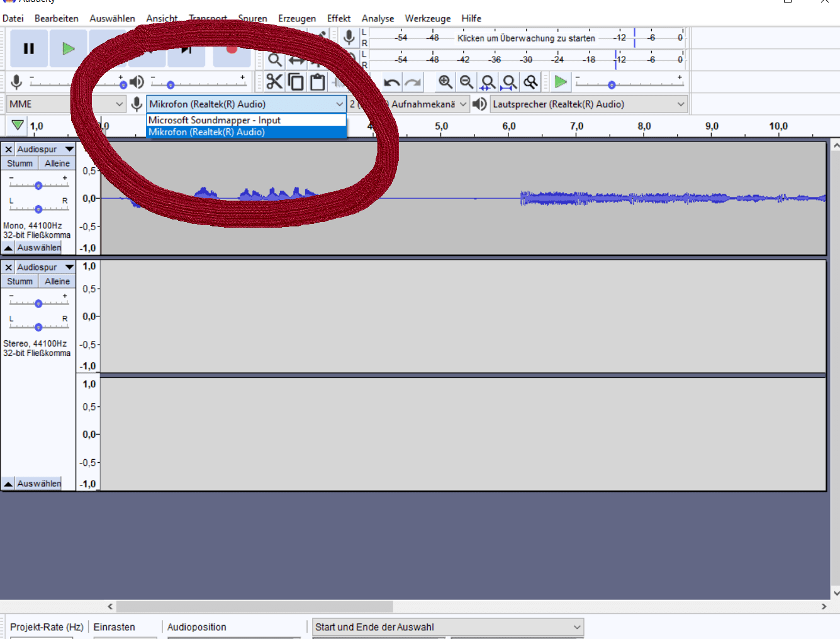
Task: Mute the Mono track with Stumm
Action: click(20, 164)
